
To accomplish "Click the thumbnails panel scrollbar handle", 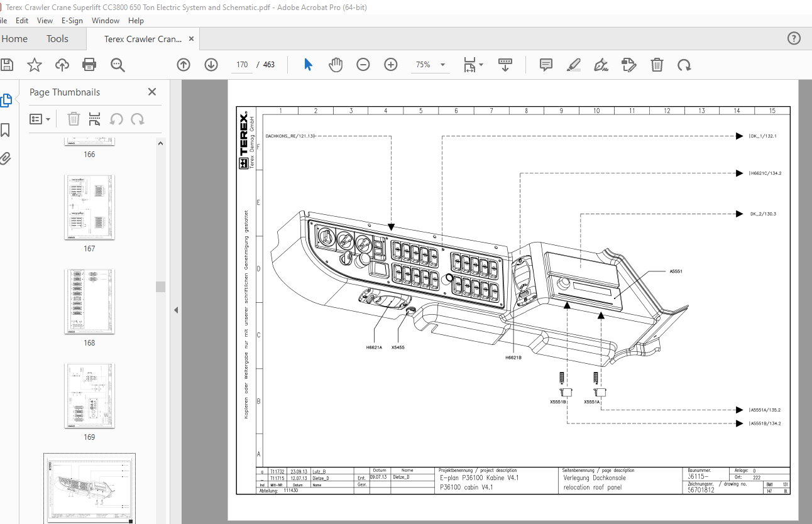I will pyautogui.click(x=160, y=287).
